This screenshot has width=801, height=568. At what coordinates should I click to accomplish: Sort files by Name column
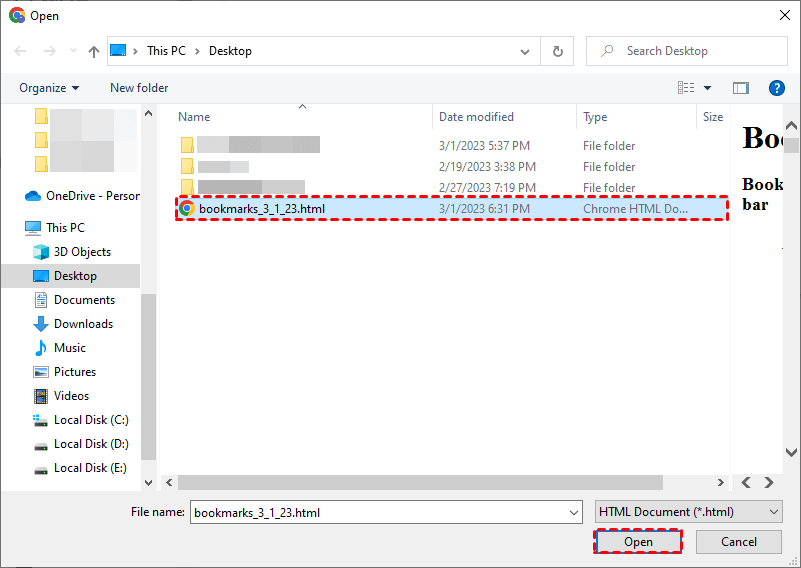194,117
